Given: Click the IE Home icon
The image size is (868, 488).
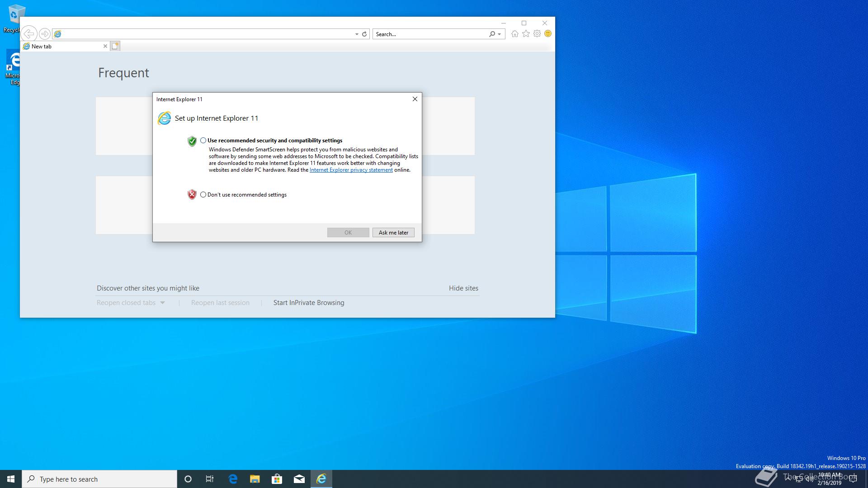Looking at the screenshot, I should [514, 34].
